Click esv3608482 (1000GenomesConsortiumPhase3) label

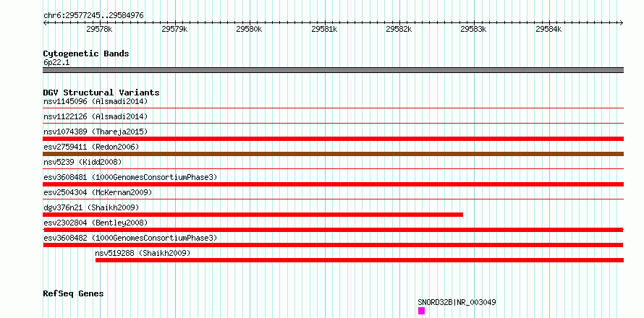click(130, 238)
